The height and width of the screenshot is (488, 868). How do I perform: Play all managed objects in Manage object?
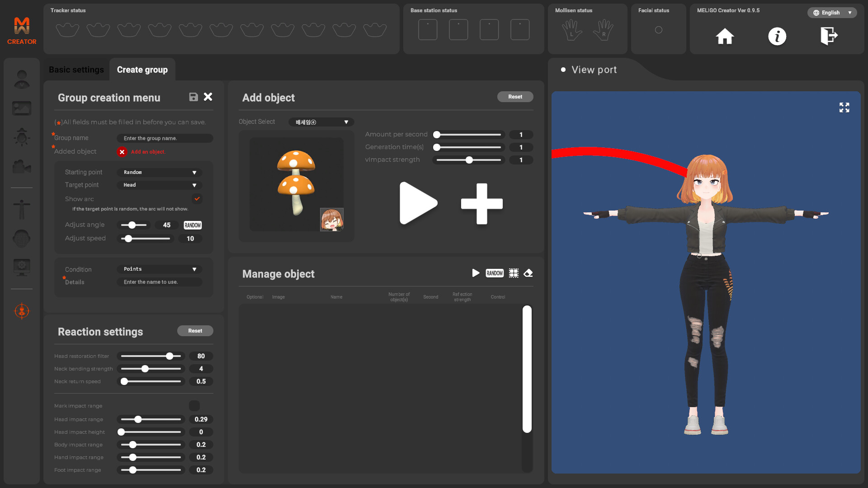point(476,273)
